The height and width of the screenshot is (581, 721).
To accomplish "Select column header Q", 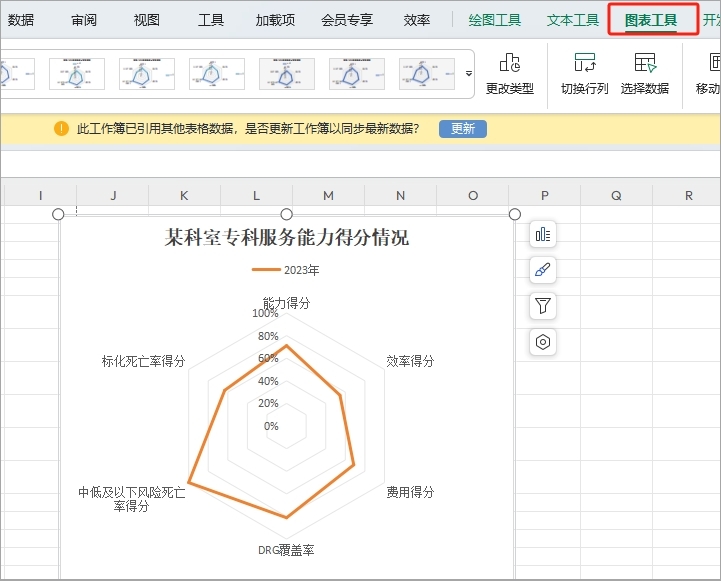I will (616, 196).
